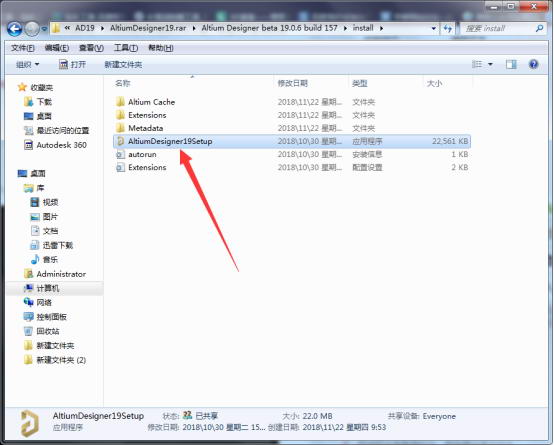Open 收藏夹 favorites in navigation pane
This screenshot has height=445, width=554.
point(35,87)
